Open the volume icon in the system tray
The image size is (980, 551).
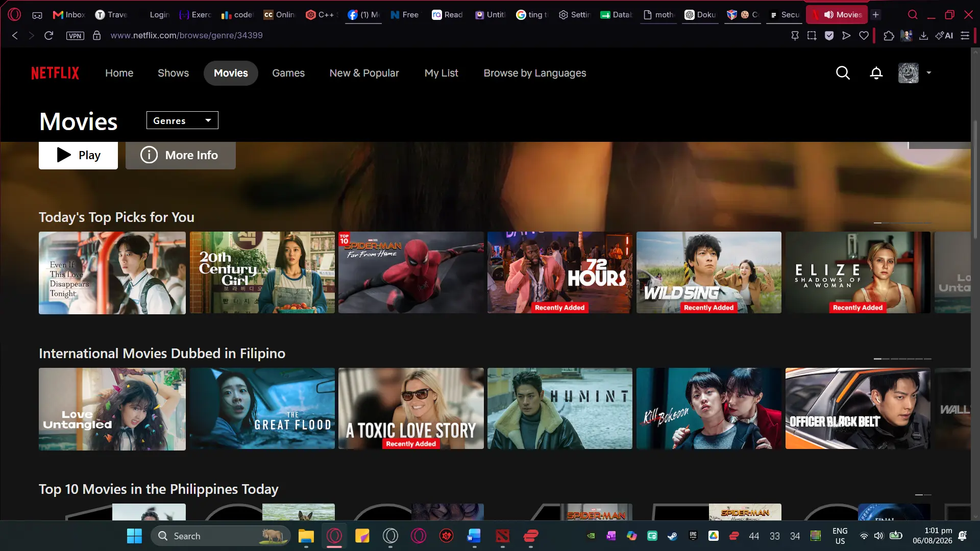[x=878, y=536]
